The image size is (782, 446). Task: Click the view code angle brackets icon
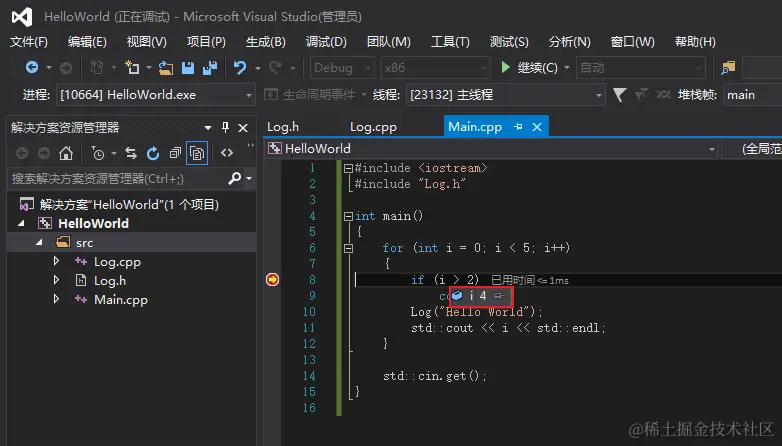tap(227, 153)
